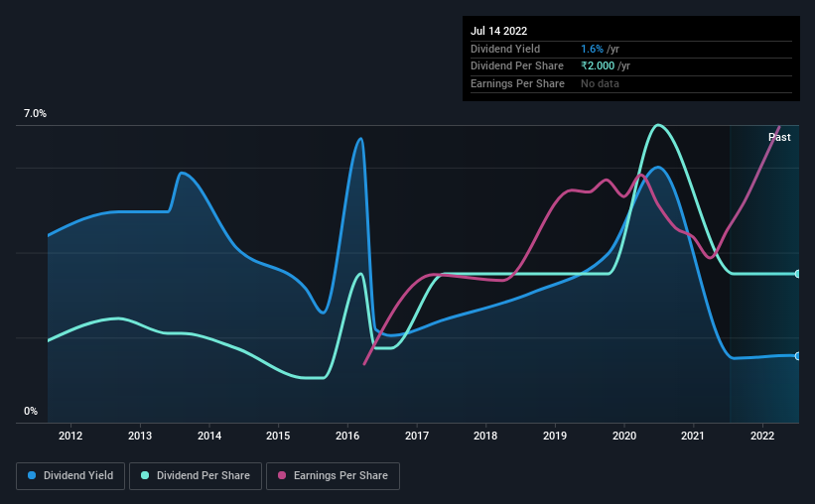This screenshot has height=504, width=815.
Task: Click the 2015 x-axis label
Action: [x=278, y=436]
